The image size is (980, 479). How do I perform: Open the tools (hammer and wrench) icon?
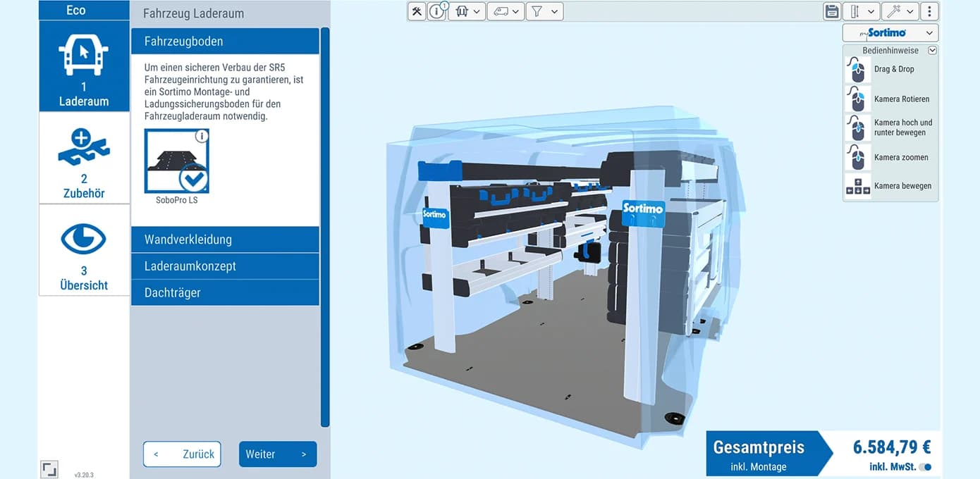point(417,11)
